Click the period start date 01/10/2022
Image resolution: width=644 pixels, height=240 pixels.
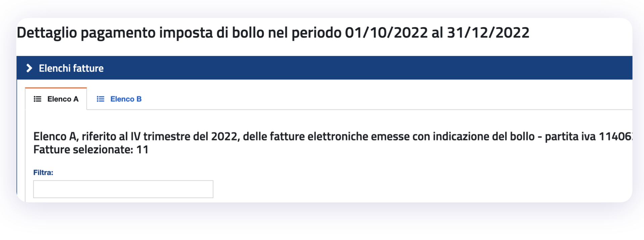click(386, 33)
